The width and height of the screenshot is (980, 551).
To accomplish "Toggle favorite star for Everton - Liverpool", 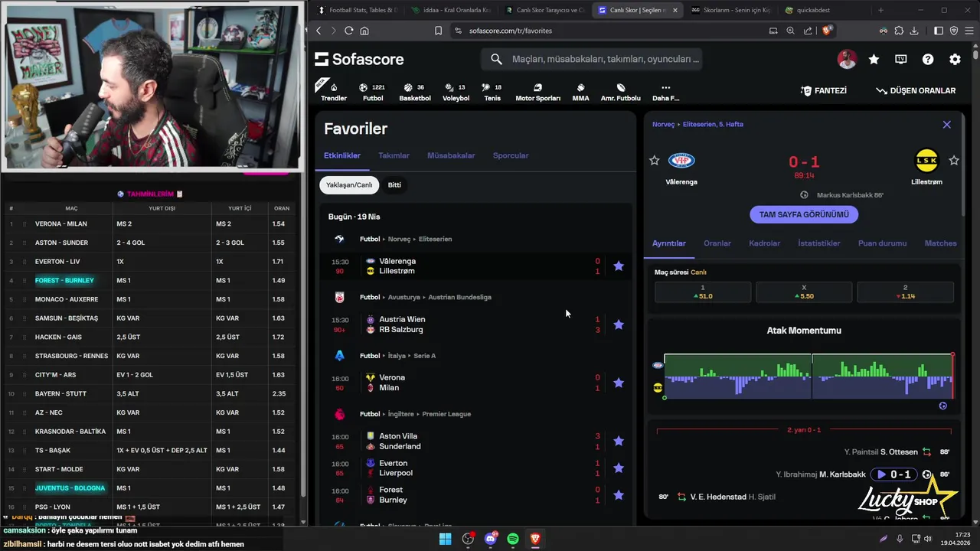I will pyautogui.click(x=619, y=468).
